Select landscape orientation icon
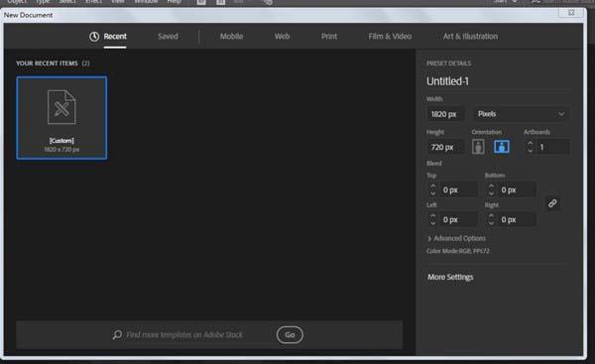Viewport: 595px width, 364px height. point(501,147)
